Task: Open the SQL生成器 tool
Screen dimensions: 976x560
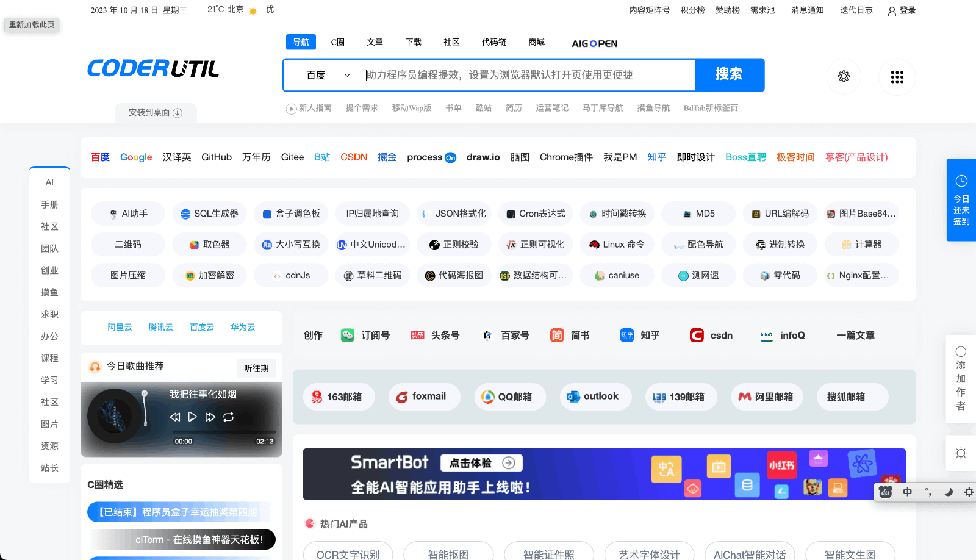Action: tap(209, 214)
